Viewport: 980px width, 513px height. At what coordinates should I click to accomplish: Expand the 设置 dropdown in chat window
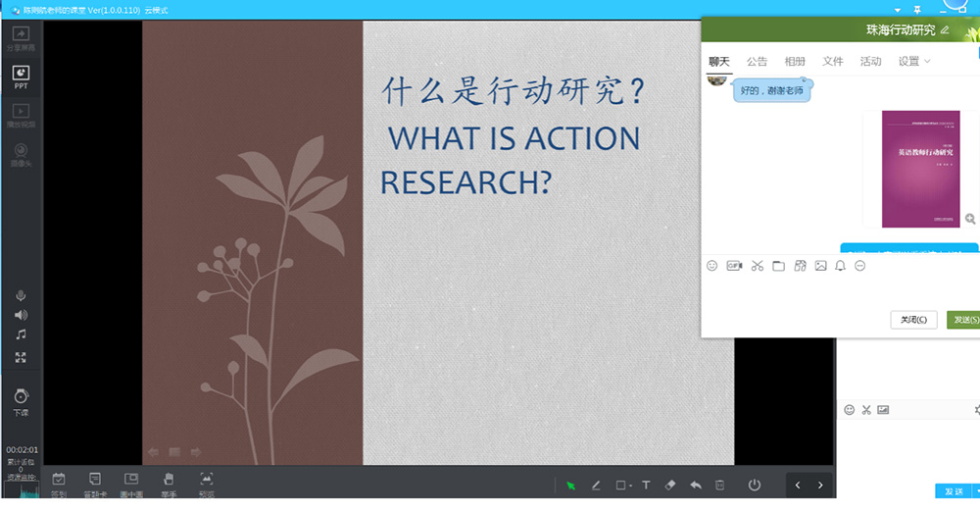point(913,61)
